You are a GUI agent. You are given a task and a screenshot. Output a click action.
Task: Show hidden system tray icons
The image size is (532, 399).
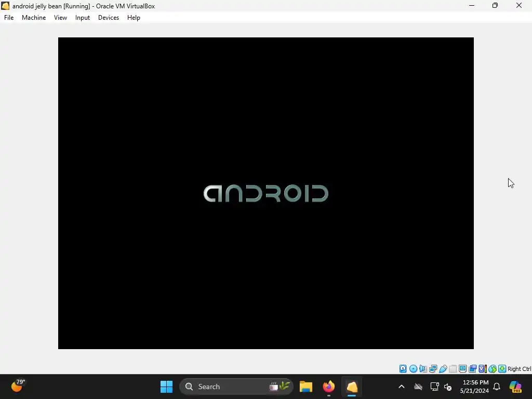[402, 387]
